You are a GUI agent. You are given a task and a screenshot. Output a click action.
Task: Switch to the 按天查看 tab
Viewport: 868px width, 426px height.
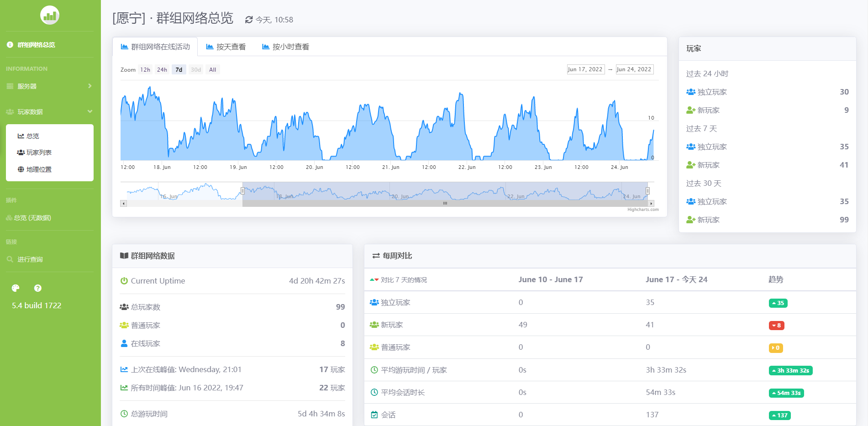(x=226, y=47)
